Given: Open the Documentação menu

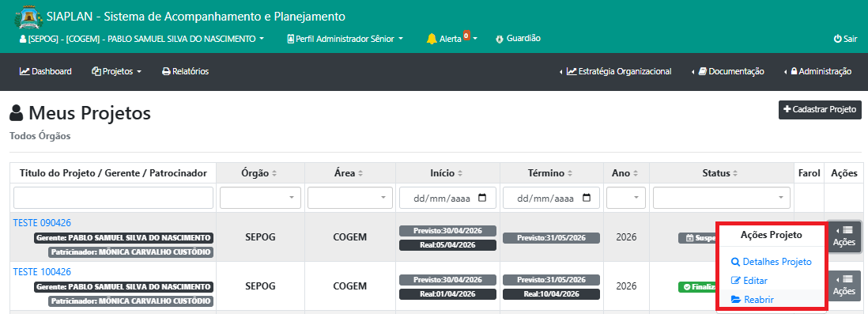Looking at the screenshot, I should click(x=728, y=71).
